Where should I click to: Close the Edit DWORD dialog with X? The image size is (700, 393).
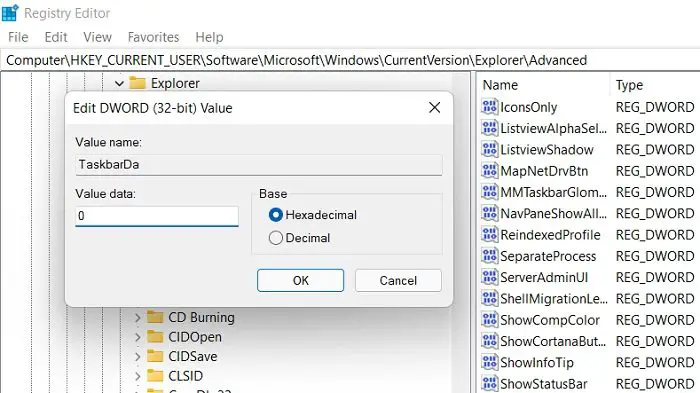(x=434, y=108)
